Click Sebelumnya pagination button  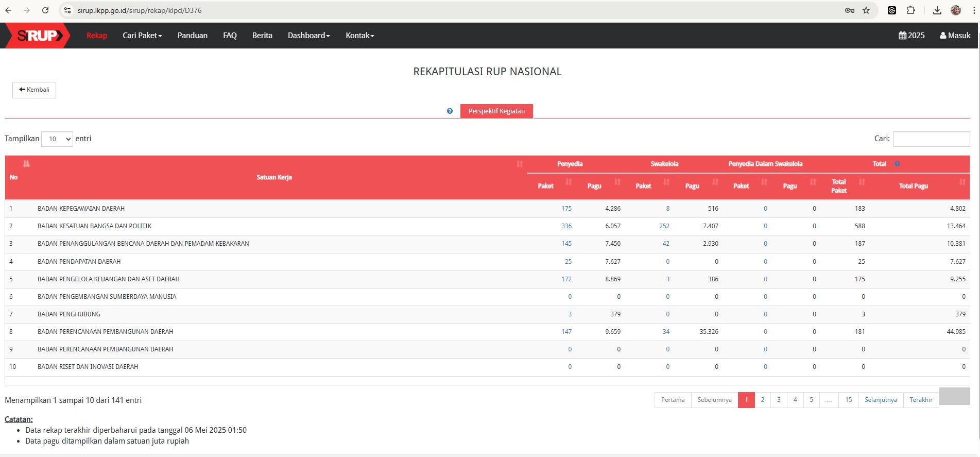pyautogui.click(x=714, y=400)
